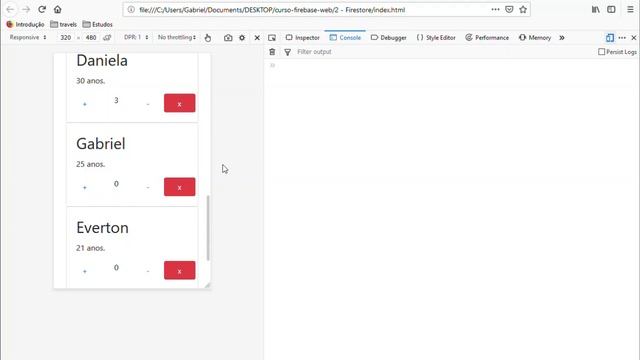Decrease Gabriel's counter with minus
This screenshot has width=640, height=360.
pyautogui.click(x=148, y=187)
